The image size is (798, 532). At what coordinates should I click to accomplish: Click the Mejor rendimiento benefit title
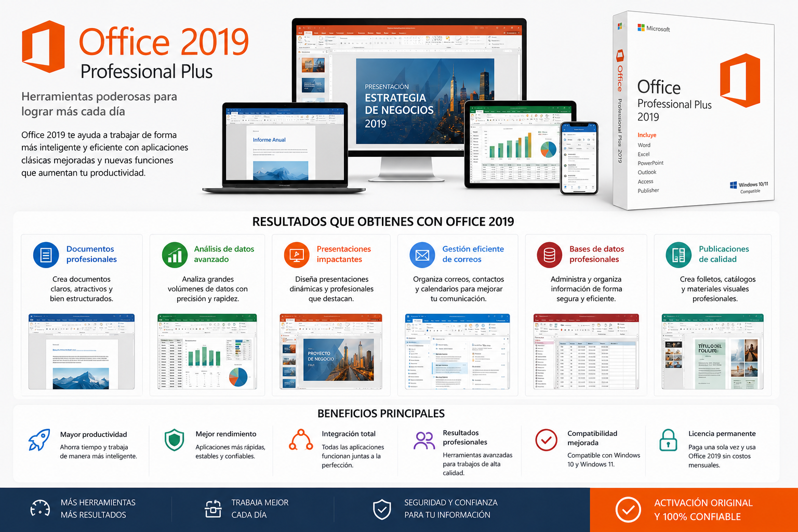tap(226, 434)
